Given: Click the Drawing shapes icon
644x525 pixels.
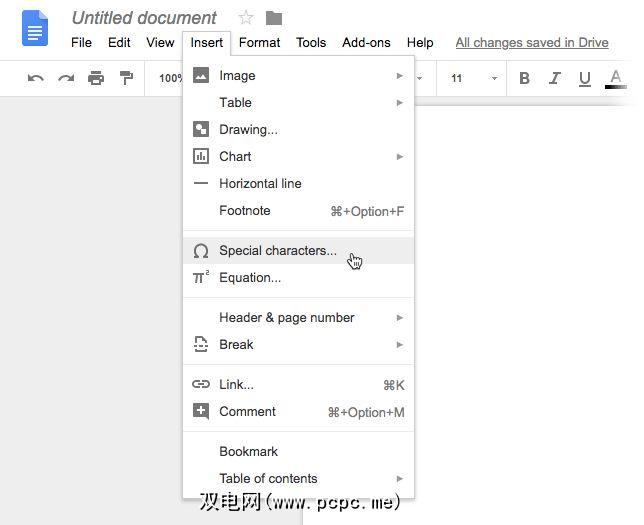Looking at the screenshot, I should (201, 129).
